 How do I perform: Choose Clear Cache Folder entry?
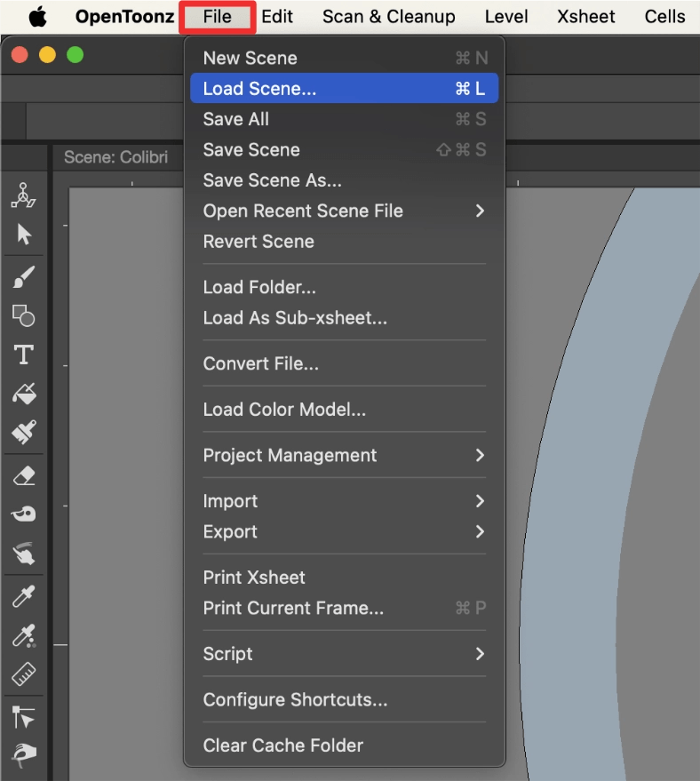coord(344,745)
